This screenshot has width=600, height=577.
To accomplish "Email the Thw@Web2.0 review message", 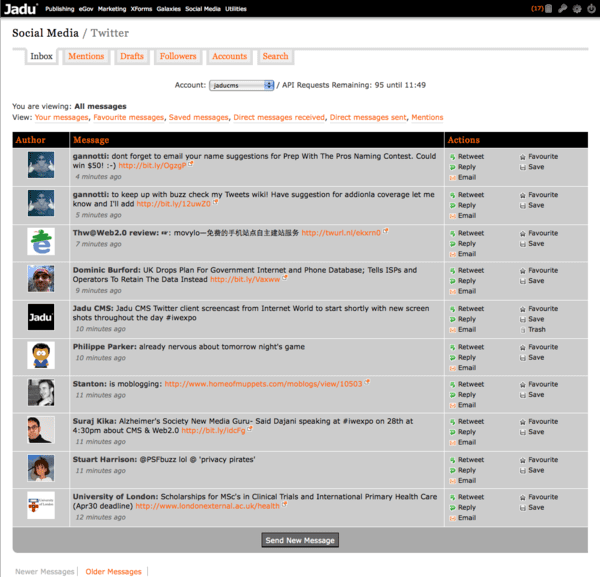I will 462,254.
